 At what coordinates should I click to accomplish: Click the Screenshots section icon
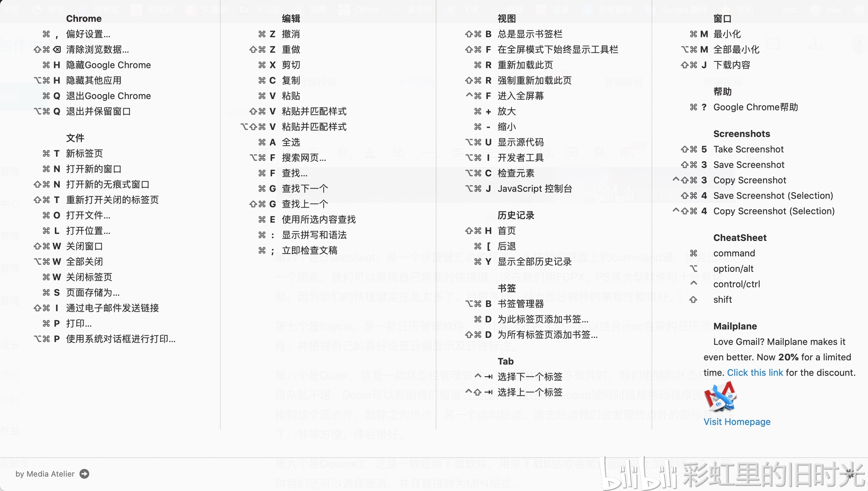pos(741,133)
